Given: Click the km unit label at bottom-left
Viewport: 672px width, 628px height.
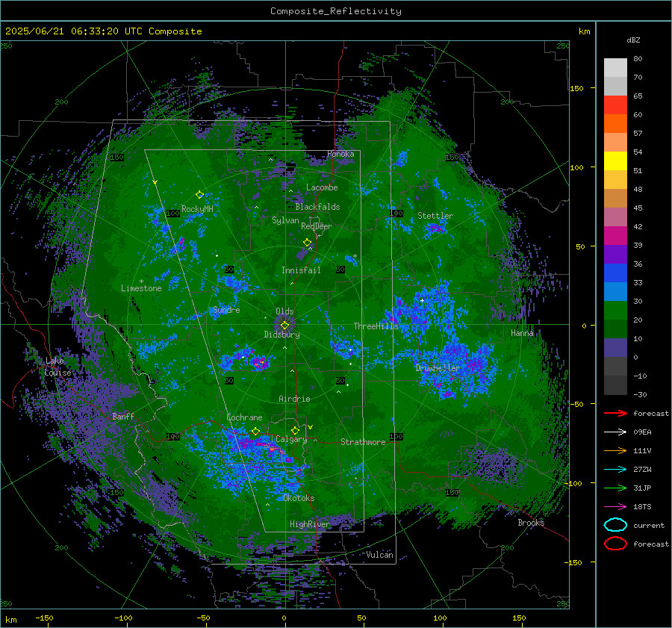Looking at the screenshot, I should [x=11, y=620].
